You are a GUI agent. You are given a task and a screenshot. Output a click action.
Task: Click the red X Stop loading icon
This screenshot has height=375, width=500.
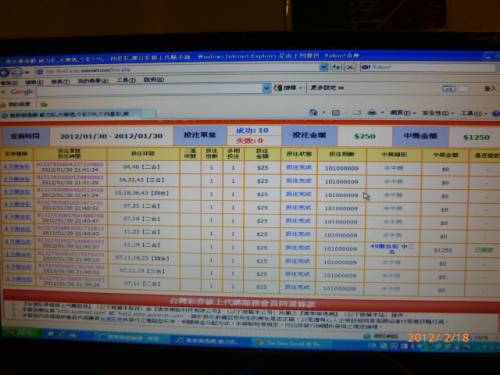[350, 67]
